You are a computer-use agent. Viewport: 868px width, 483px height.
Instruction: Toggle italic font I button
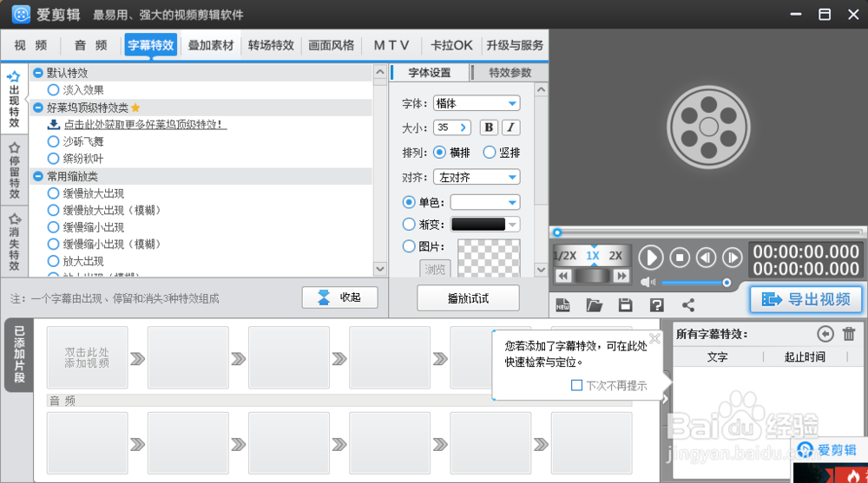pos(510,127)
